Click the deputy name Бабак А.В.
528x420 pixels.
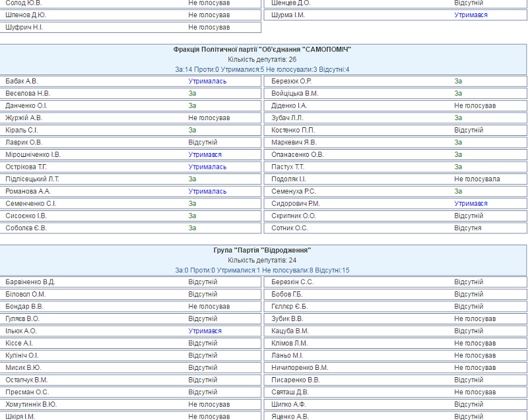pyautogui.click(x=22, y=81)
